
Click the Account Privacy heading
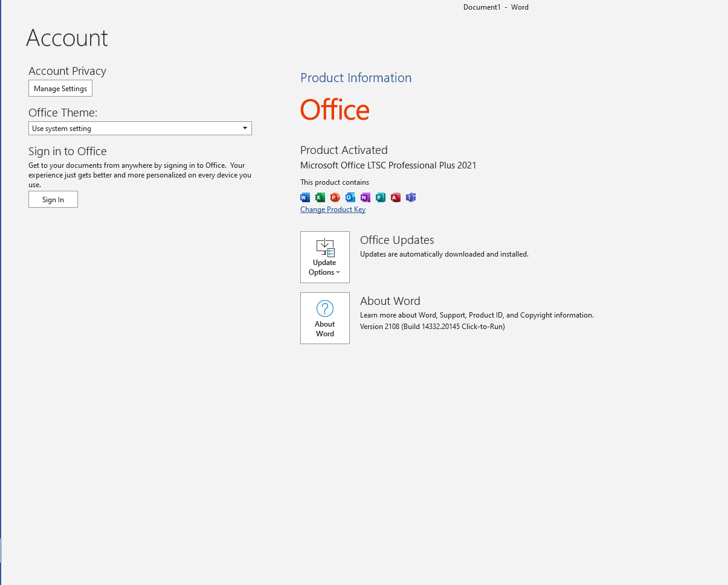[67, 71]
